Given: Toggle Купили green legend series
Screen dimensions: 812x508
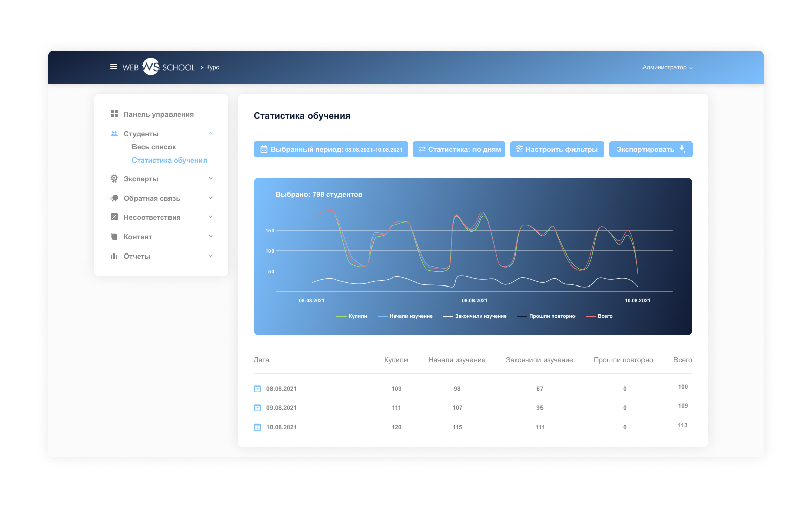Looking at the screenshot, I should point(352,316).
